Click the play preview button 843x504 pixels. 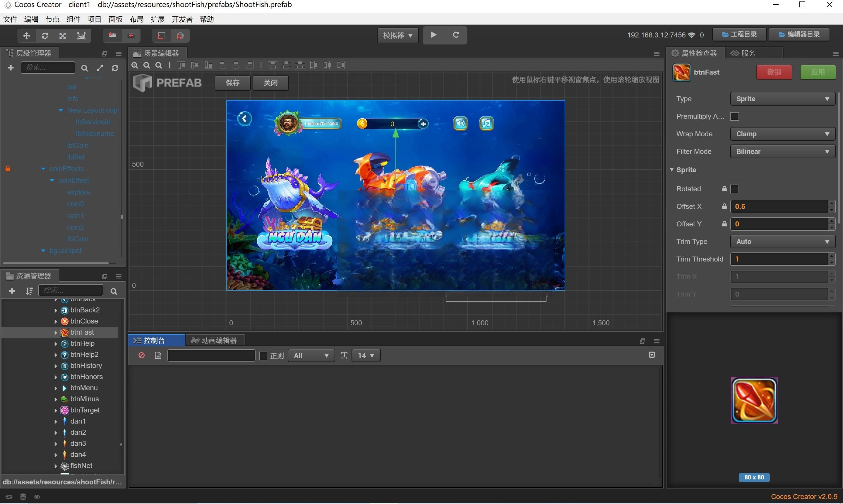click(x=434, y=35)
